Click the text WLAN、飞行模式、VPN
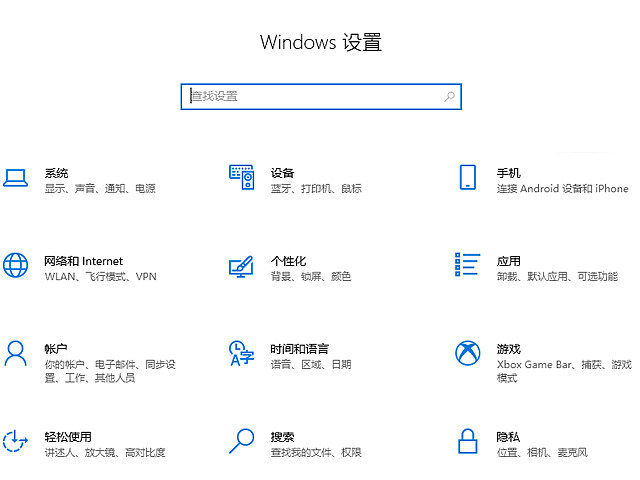The height and width of the screenshot is (480, 640). coord(100,277)
